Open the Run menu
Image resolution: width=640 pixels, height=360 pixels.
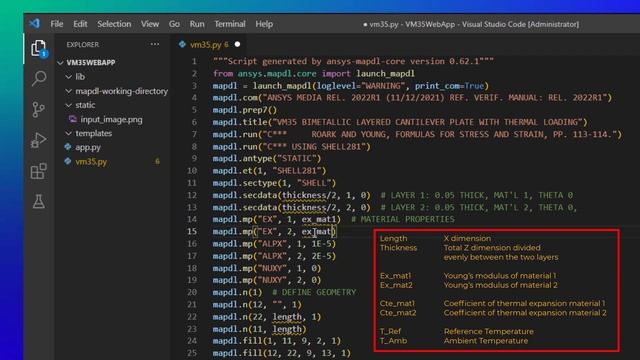point(197,24)
